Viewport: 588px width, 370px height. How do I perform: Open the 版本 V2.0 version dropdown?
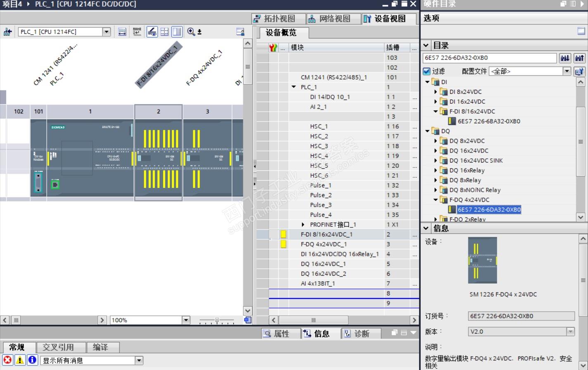570,332
